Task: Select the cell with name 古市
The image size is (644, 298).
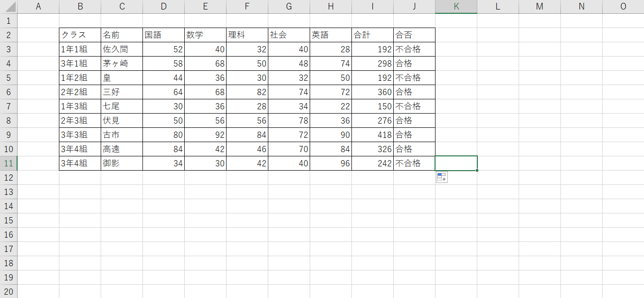Action: click(122, 135)
